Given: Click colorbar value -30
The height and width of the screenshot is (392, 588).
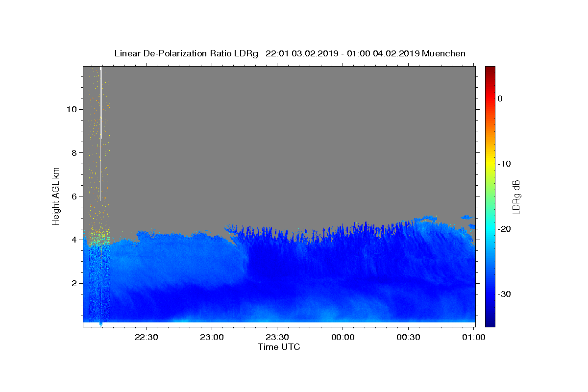Looking at the screenshot, I should point(505,294).
